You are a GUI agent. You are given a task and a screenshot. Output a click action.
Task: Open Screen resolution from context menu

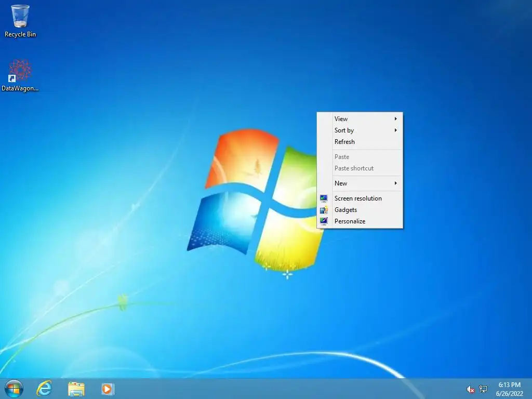(360, 198)
